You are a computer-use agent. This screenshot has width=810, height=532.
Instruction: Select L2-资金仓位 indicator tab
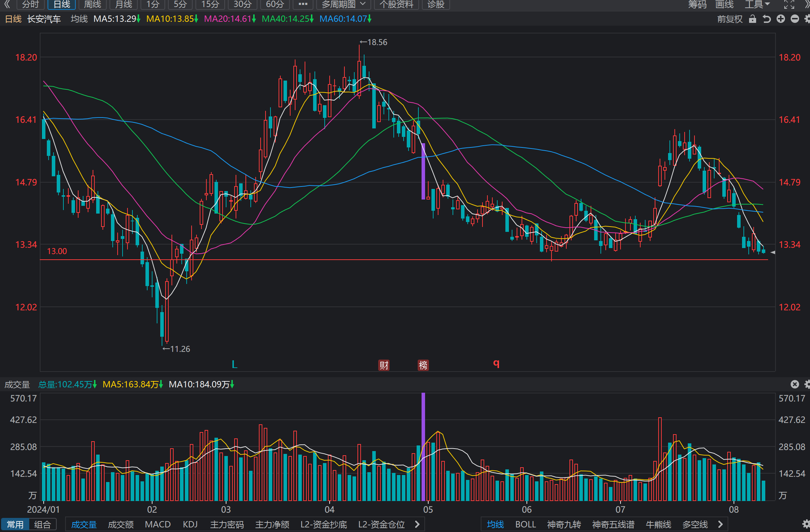pyautogui.click(x=381, y=525)
